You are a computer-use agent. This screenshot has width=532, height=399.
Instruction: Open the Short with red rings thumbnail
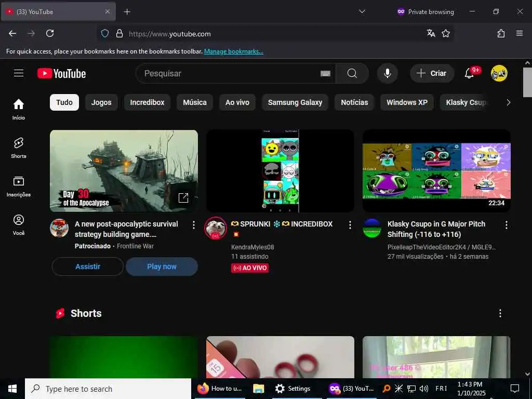click(x=280, y=357)
